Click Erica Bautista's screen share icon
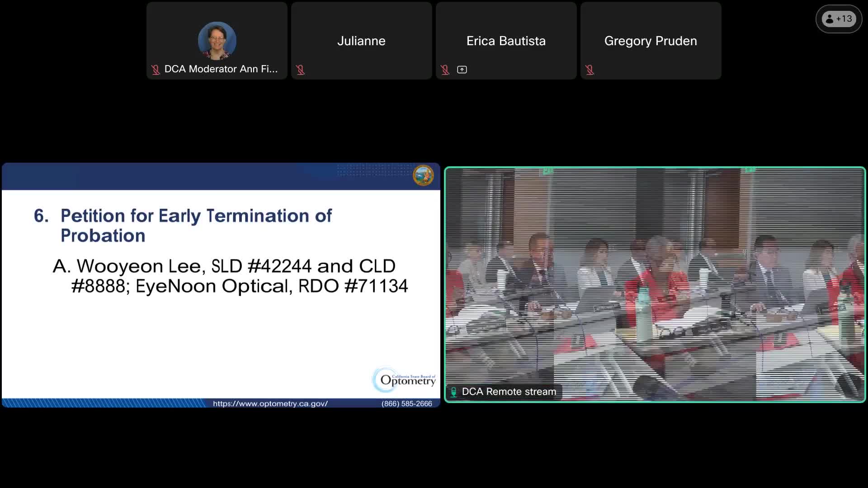The height and width of the screenshot is (488, 868). click(x=462, y=70)
